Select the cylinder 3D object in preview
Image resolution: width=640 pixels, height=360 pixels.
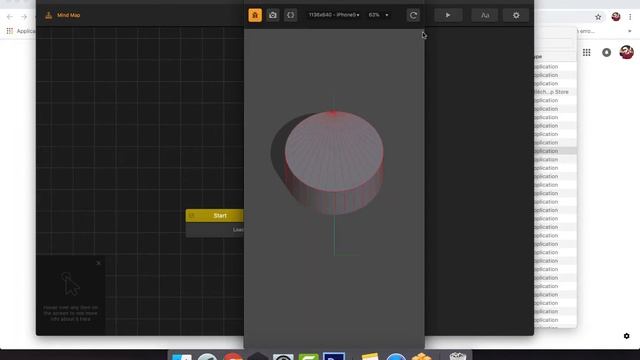point(334,162)
